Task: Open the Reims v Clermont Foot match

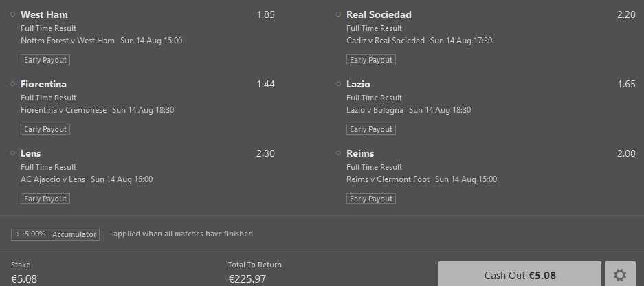Action: pos(388,179)
